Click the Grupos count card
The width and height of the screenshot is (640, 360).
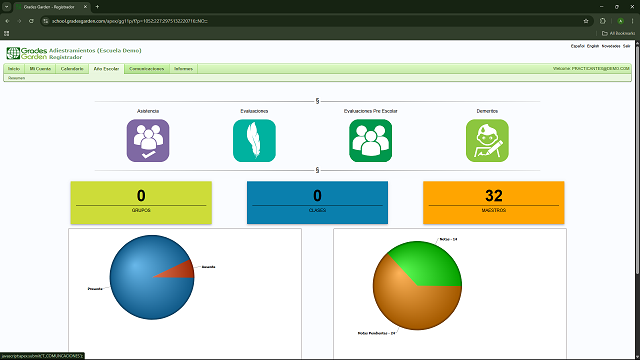click(x=141, y=202)
